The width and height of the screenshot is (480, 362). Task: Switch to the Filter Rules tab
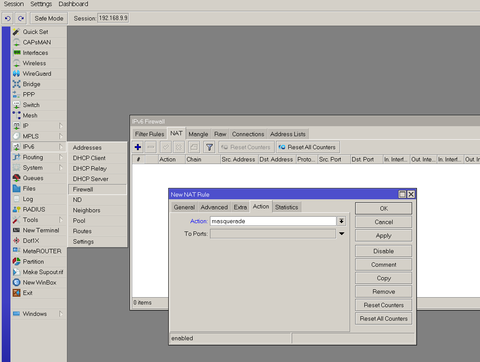149,134
